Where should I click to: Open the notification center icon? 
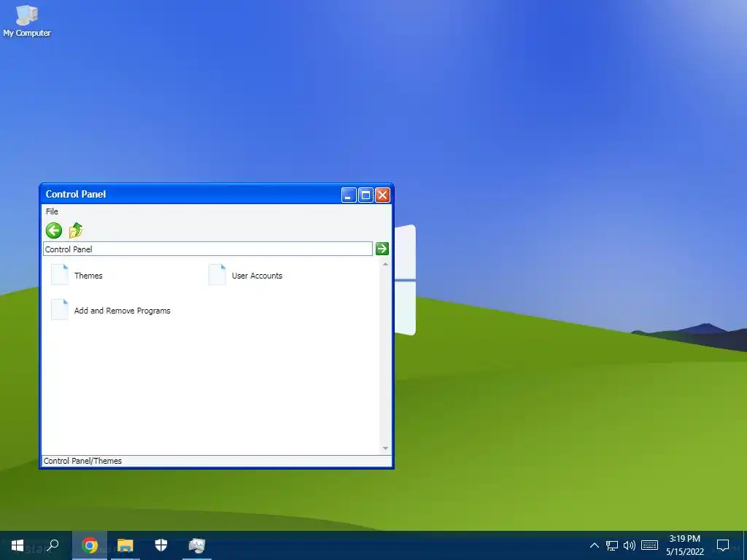tap(723, 545)
